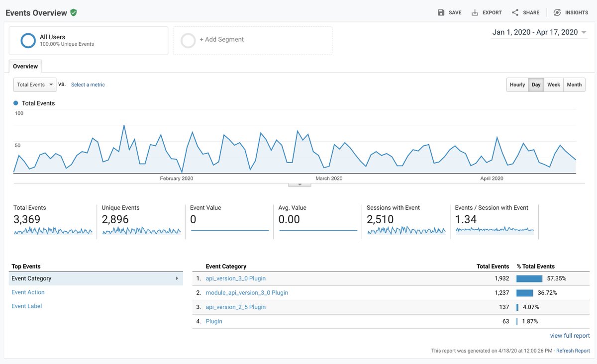The width and height of the screenshot is (597, 364).
Task: Click the 57.35% bar in the table
Action: tap(529, 278)
